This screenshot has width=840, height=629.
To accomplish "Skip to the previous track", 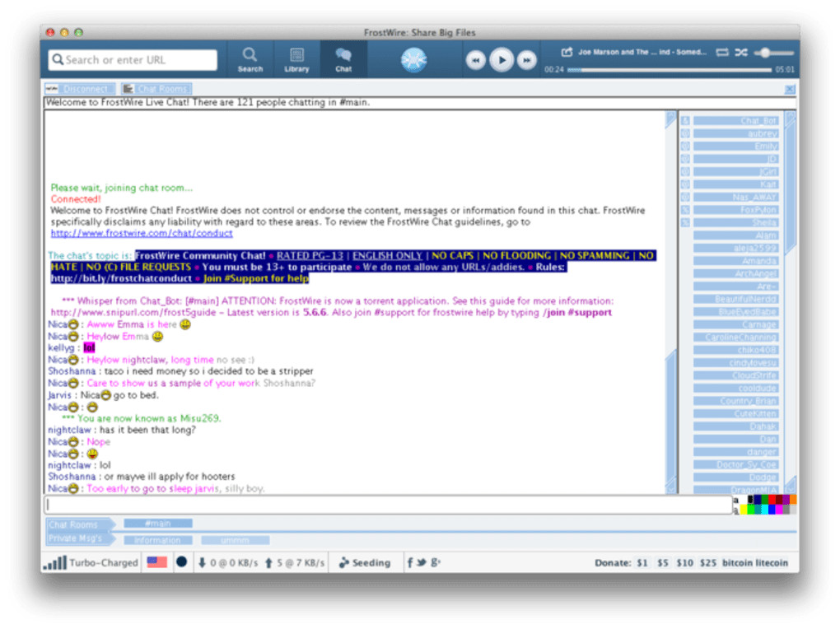I will coord(476,60).
